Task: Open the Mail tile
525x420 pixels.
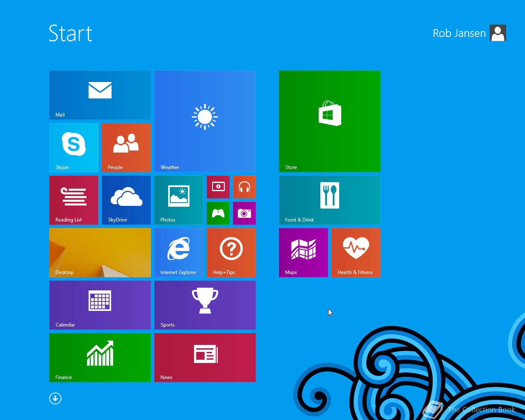Action: pyautogui.click(x=100, y=95)
